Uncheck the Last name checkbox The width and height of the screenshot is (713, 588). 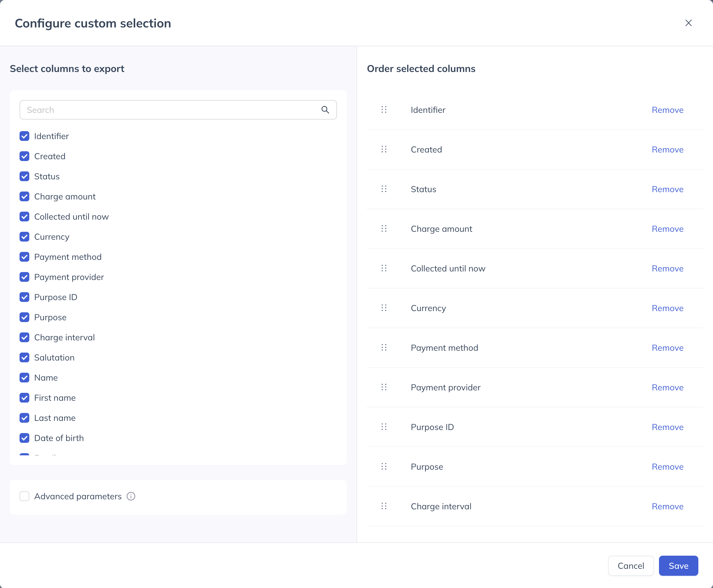pyautogui.click(x=24, y=418)
